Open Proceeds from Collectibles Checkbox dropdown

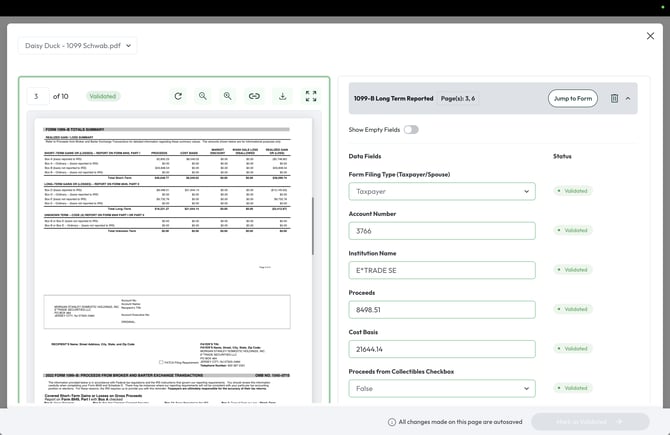point(442,388)
